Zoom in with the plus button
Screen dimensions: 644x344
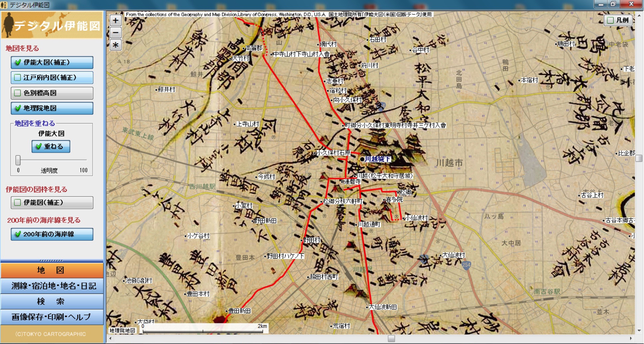pyautogui.click(x=115, y=20)
